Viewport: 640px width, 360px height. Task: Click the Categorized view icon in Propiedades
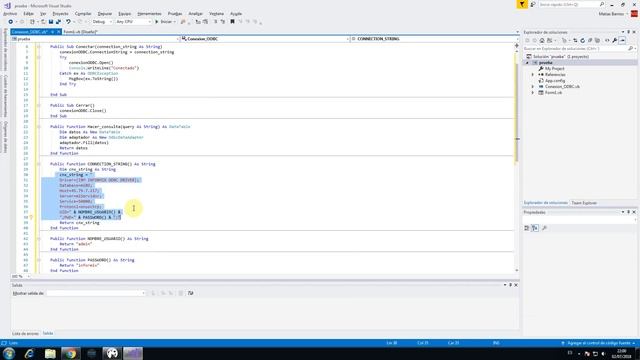click(x=527, y=228)
